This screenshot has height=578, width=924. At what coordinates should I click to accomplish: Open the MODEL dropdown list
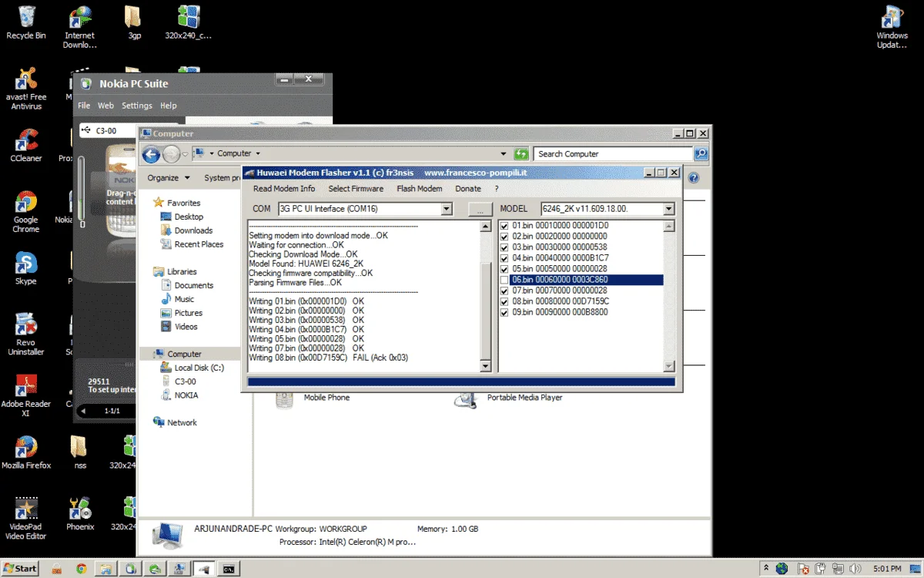pos(668,209)
